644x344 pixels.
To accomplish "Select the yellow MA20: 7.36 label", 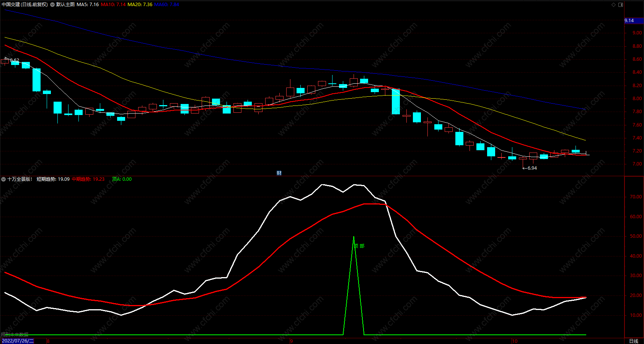I will pyautogui.click(x=140, y=5).
